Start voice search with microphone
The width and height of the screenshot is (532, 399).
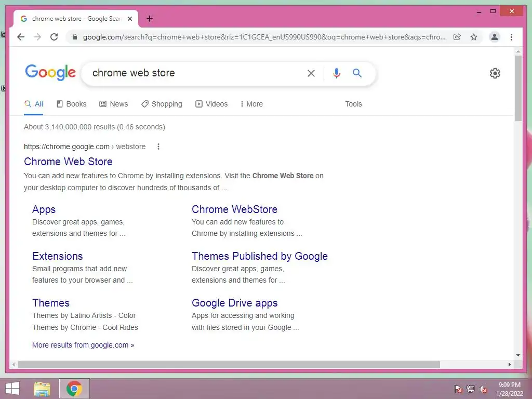tap(336, 73)
